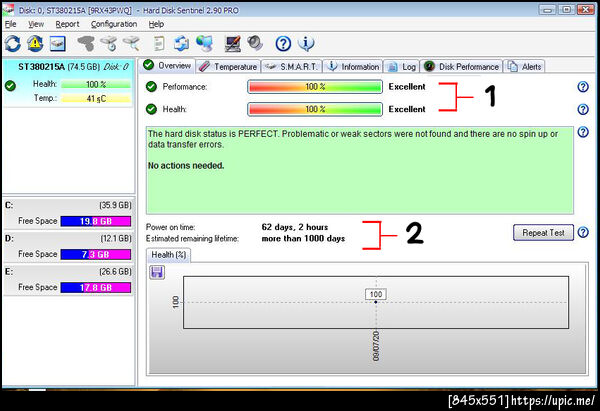The image size is (600, 411).
Task: Click the help icon beside Health rating
Action: click(x=583, y=109)
